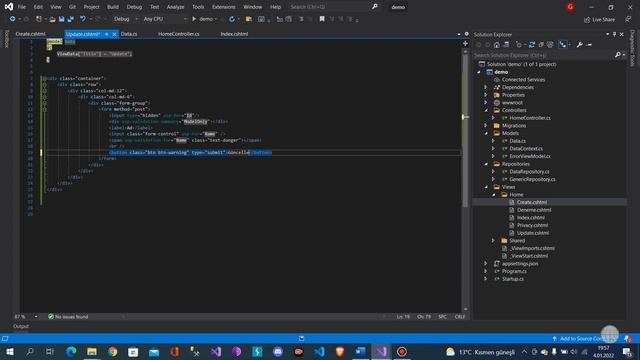Toggle keep-open pin on Update.cshtml tab
640x360 pixels.
(107, 34)
